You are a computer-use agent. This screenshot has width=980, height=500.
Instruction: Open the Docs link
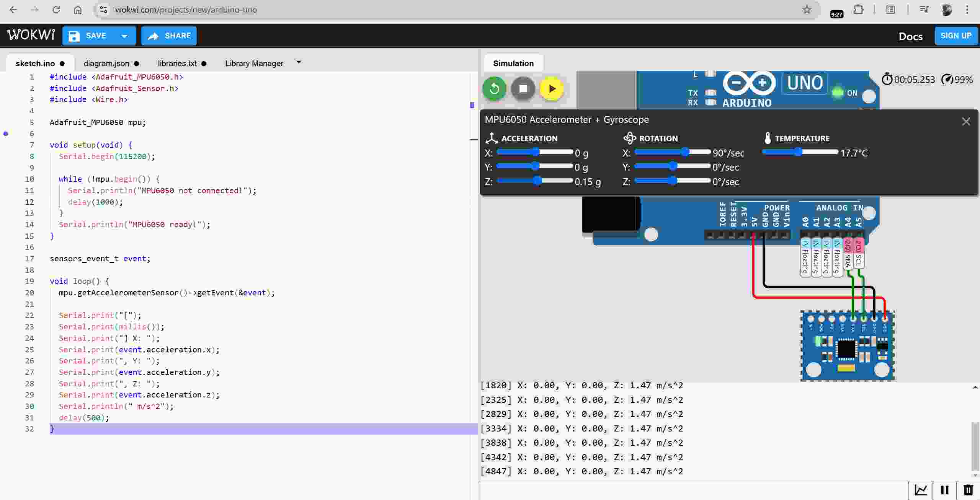(x=910, y=36)
